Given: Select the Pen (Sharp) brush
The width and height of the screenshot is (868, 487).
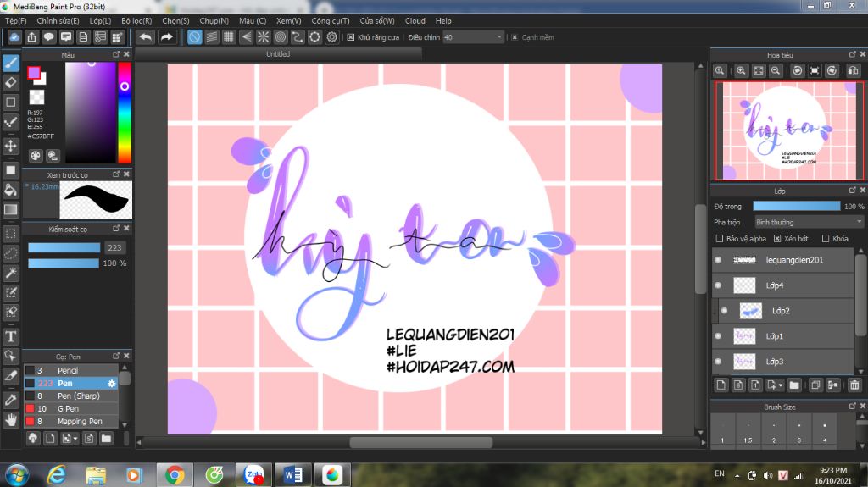Looking at the screenshot, I should coord(71,396).
